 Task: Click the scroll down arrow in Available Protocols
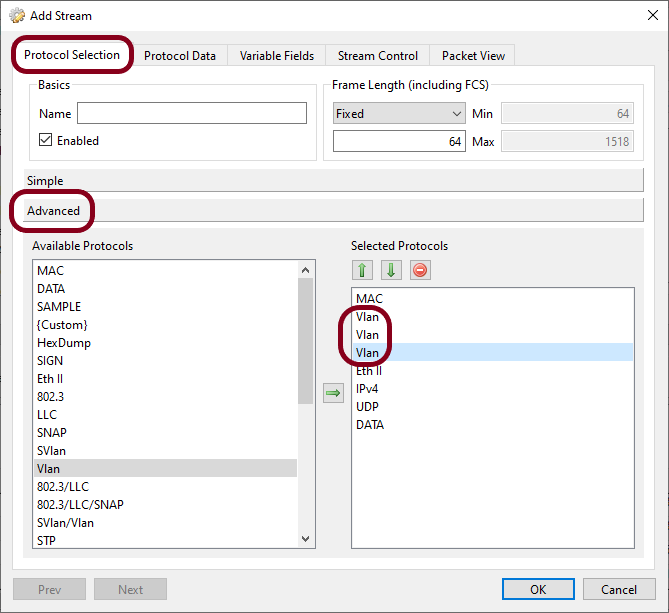305,538
